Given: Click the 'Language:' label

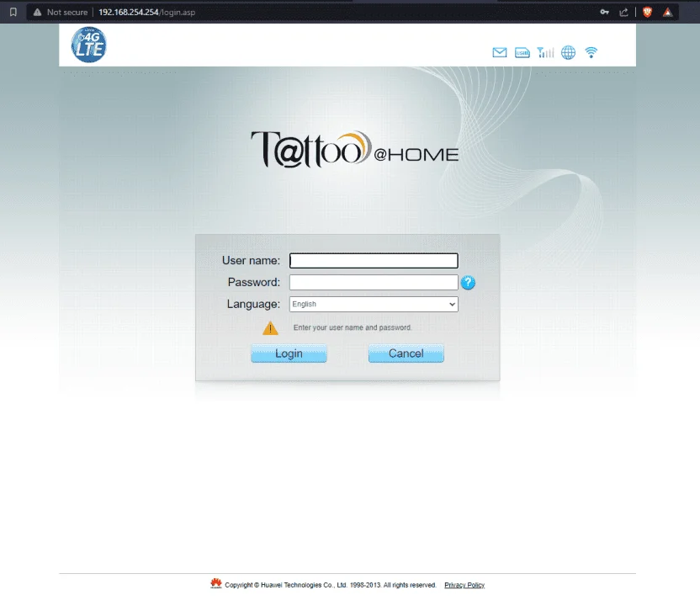Looking at the screenshot, I should (x=253, y=304).
